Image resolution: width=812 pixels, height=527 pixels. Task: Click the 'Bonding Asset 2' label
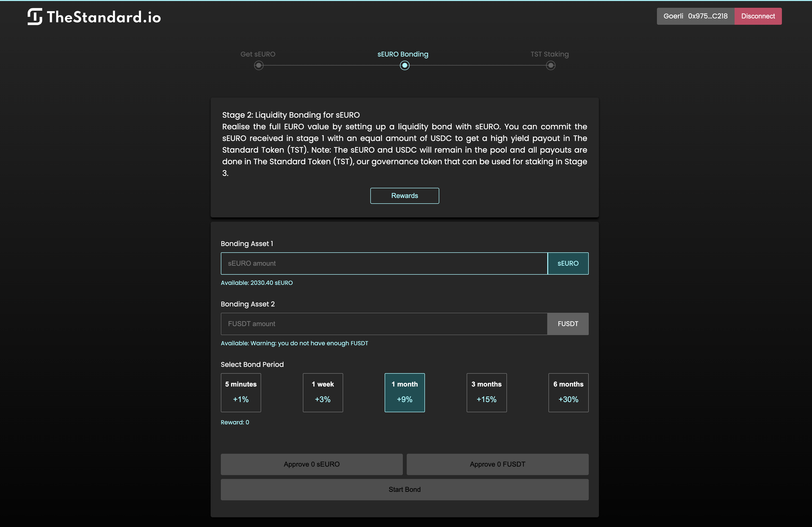(248, 304)
